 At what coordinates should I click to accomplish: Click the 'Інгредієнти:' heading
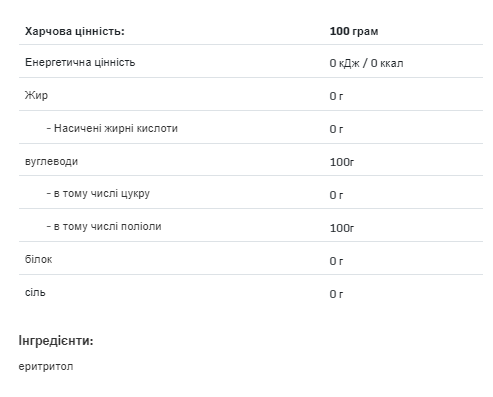coord(56,341)
